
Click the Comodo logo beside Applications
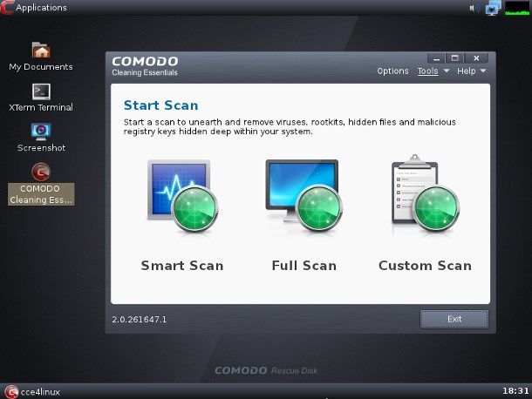tap(6, 8)
